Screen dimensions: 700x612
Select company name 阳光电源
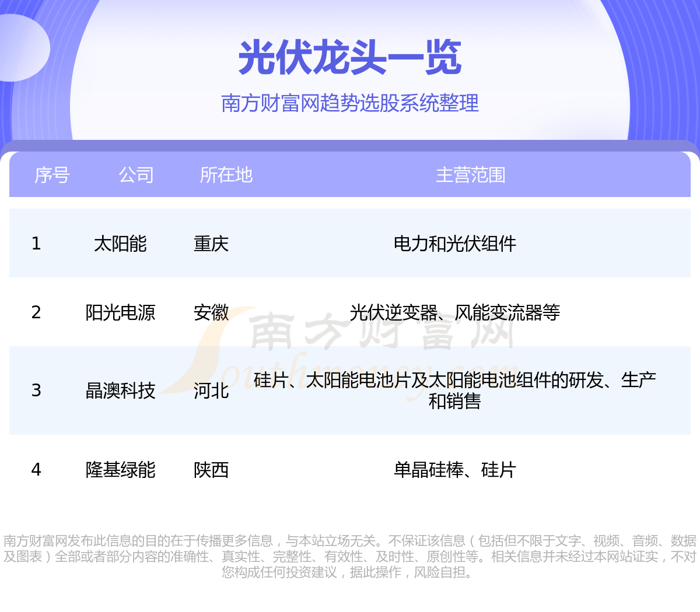[120, 312]
